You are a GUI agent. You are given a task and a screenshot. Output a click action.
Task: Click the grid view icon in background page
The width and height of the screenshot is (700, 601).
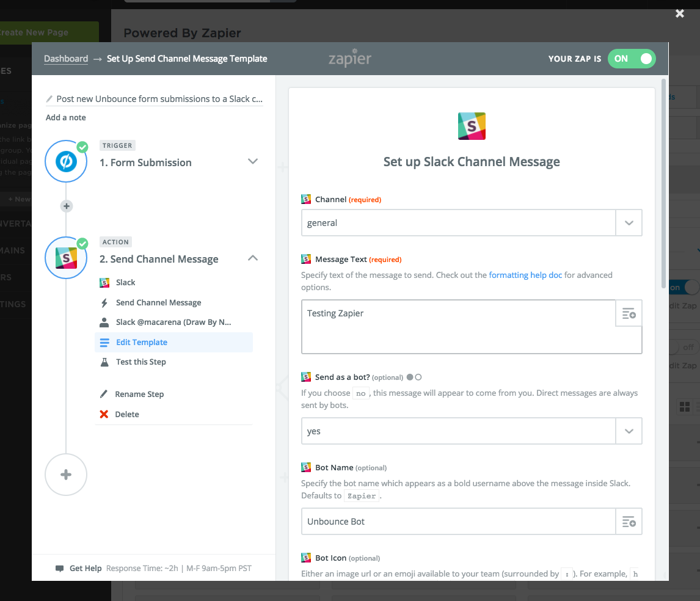(684, 407)
